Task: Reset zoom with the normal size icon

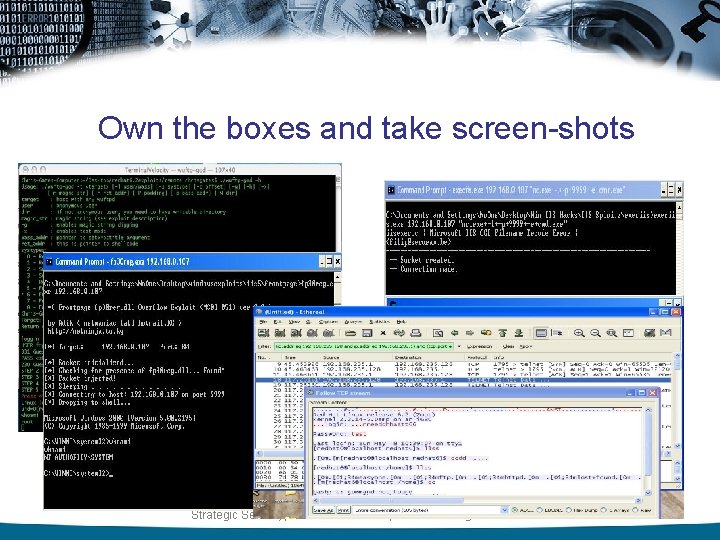Action: point(611,333)
